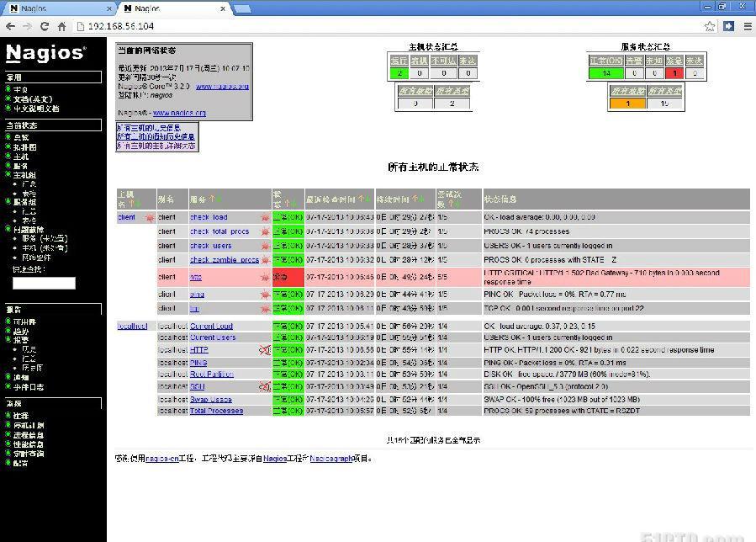The image size is (756, 542).
Task: Click the red burst icon beside host client
Action: click(150, 218)
